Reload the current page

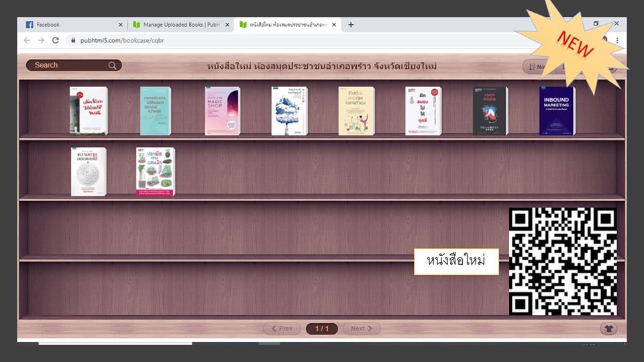pyautogui.click(x=56, y=40)
